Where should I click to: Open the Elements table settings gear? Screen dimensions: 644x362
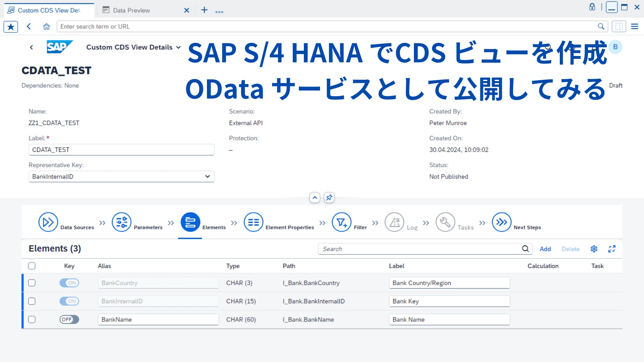(x=594, y=249)
